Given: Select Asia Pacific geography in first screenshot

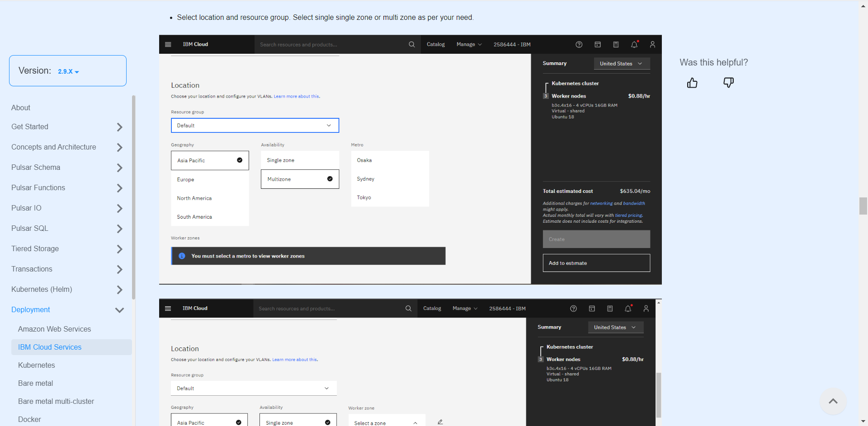Looking at the screenshot, I should [x=210, y=160].
